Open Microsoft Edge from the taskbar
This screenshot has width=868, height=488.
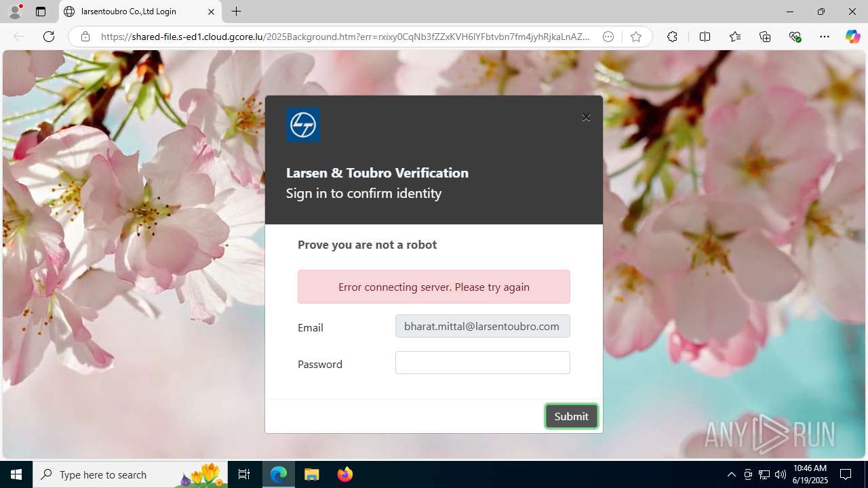pos(279,474)
